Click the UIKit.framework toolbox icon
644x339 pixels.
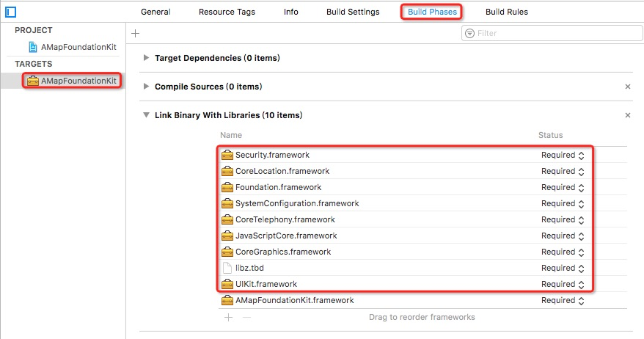point(227,284)
